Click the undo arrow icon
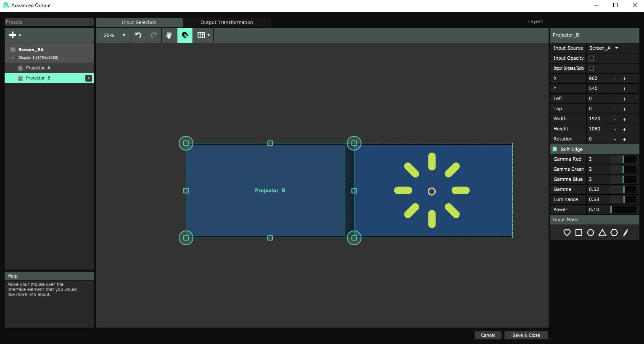This screenshot has width=644, height=344. [x=138, y=35]
